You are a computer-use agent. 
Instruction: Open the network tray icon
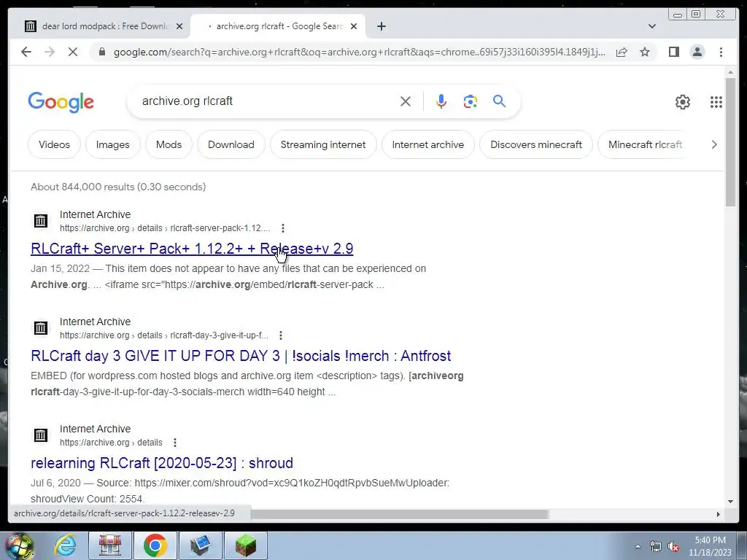click(x=656, y=546)
